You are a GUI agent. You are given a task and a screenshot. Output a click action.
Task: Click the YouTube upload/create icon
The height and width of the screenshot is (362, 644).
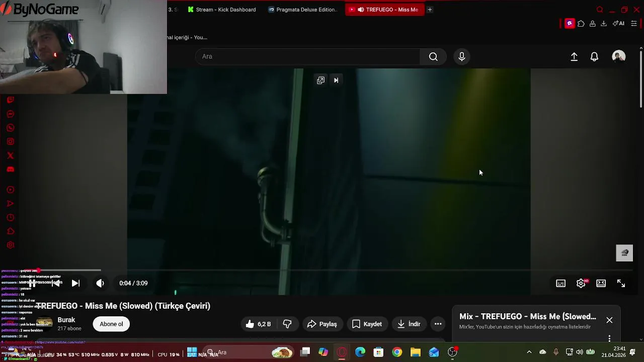click(x=574, y=57)
